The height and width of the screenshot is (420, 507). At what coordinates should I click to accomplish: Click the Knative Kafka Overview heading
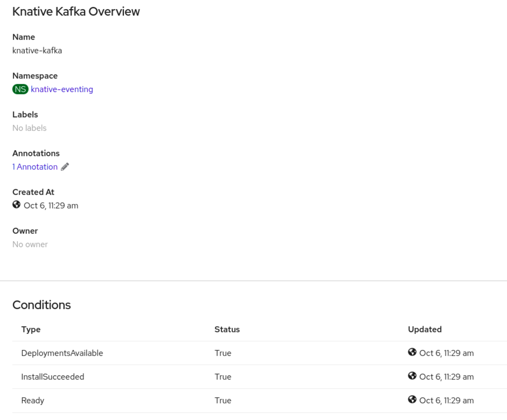click(76, 11)
